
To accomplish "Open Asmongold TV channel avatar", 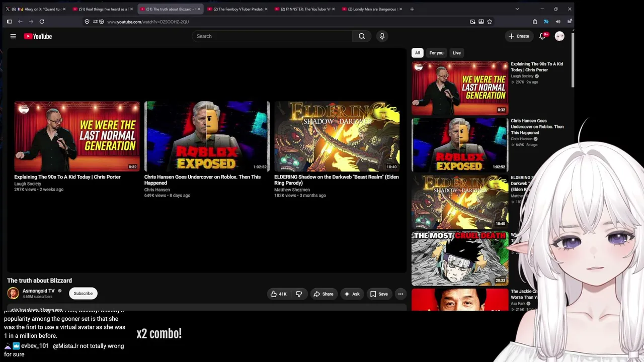I will click(13, 293).
